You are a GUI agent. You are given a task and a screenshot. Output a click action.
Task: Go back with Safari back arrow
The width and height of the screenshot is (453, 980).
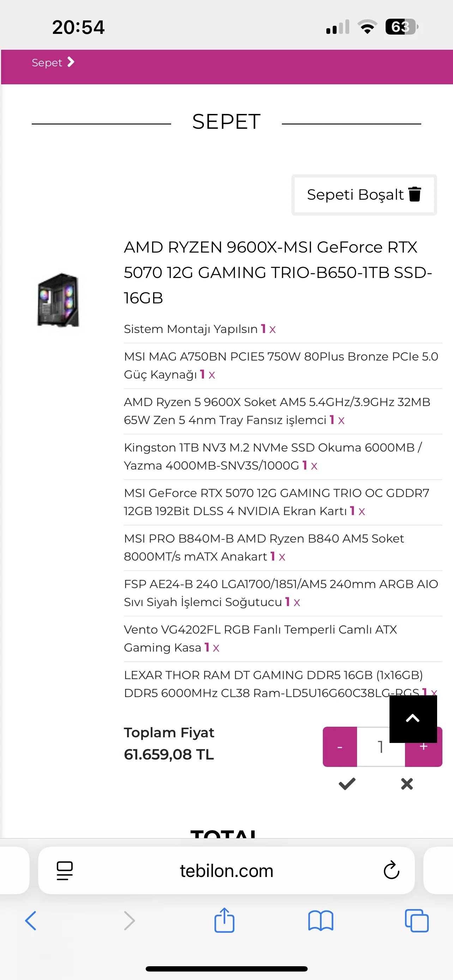30,921
